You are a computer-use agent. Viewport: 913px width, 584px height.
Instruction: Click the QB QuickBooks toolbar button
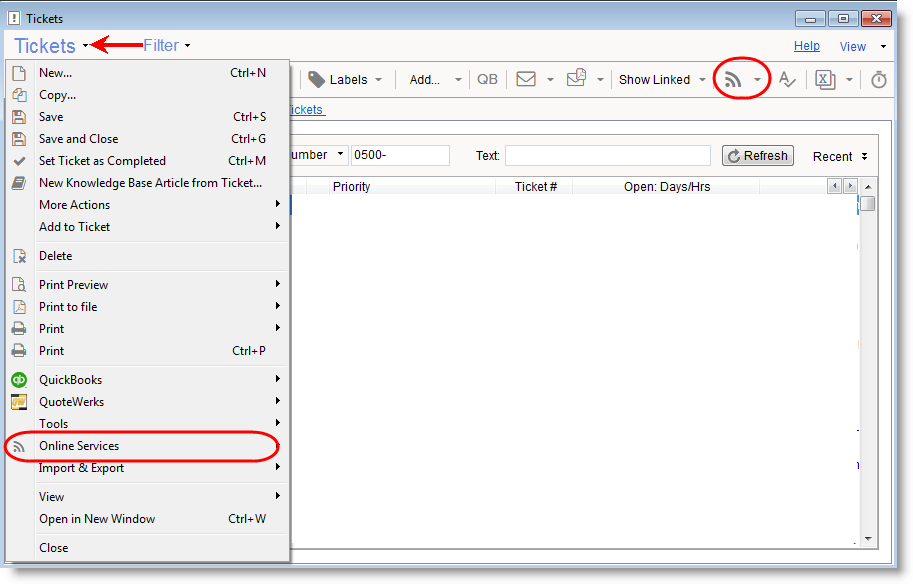[487, 80]
